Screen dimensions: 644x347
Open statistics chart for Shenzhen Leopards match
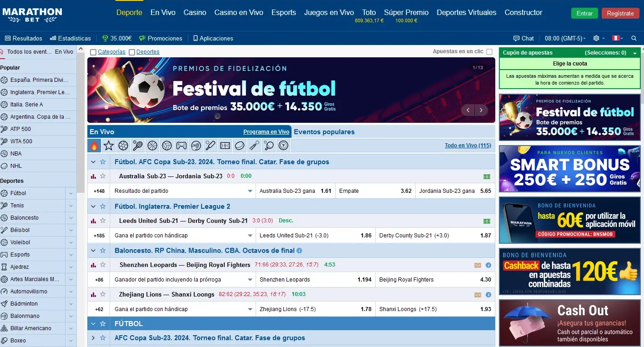click(94, 265)
